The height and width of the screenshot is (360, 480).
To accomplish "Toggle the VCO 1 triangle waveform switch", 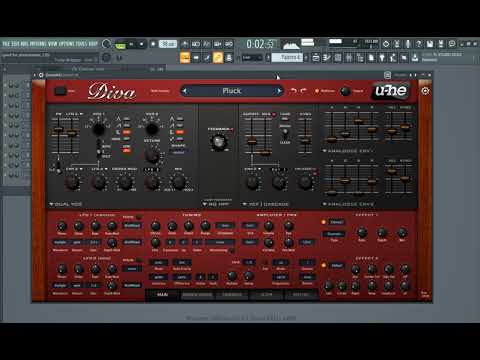I will pos(127,119).
